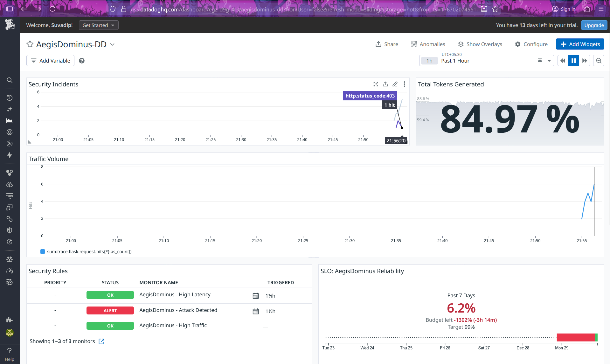Open the Datadog home logo

10,24
